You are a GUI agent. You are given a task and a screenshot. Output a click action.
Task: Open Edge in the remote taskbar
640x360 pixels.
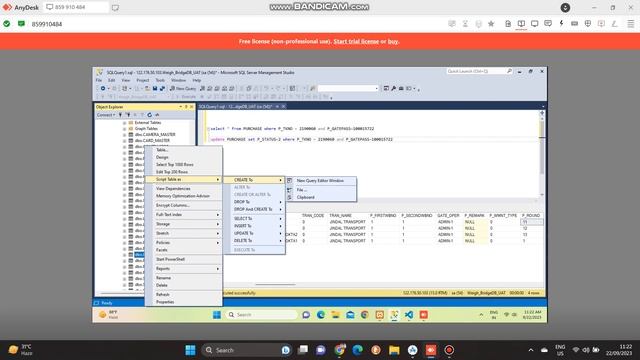pyautogui.click(x=321, y=315)
